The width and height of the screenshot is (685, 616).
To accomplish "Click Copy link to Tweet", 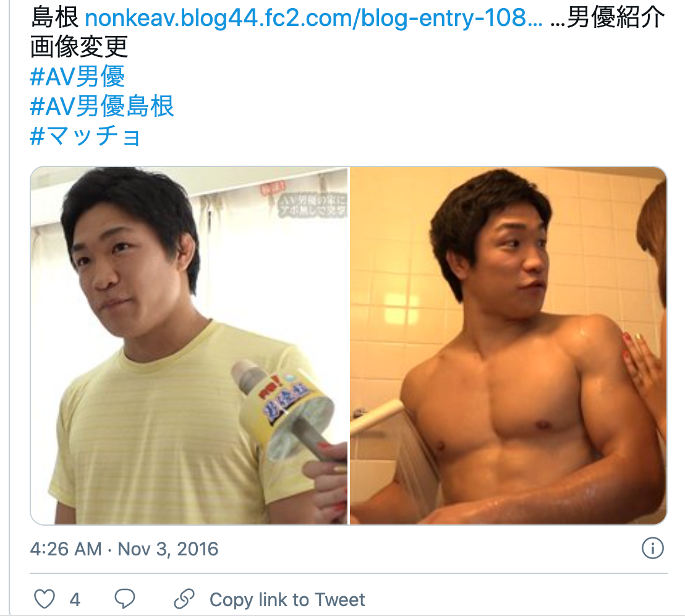I will 287,600.
